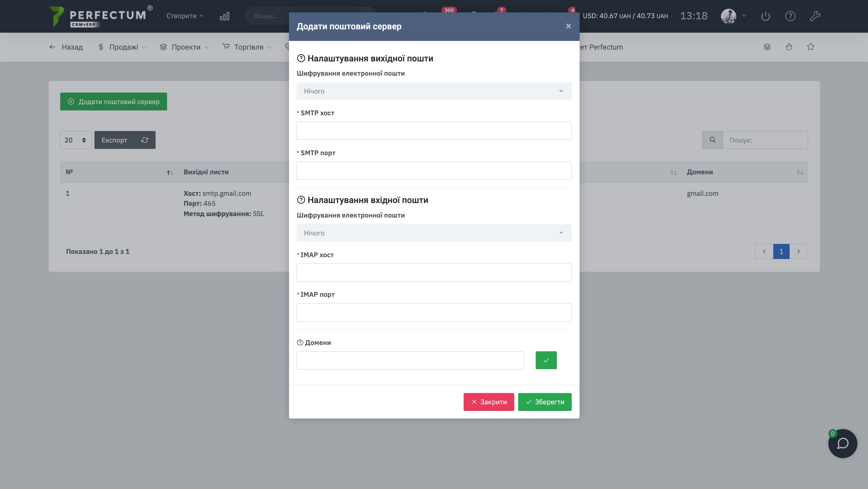Screen dimensions: 868x489
Task: Click the refresh table icon next to Експорт
Action: 145,140
